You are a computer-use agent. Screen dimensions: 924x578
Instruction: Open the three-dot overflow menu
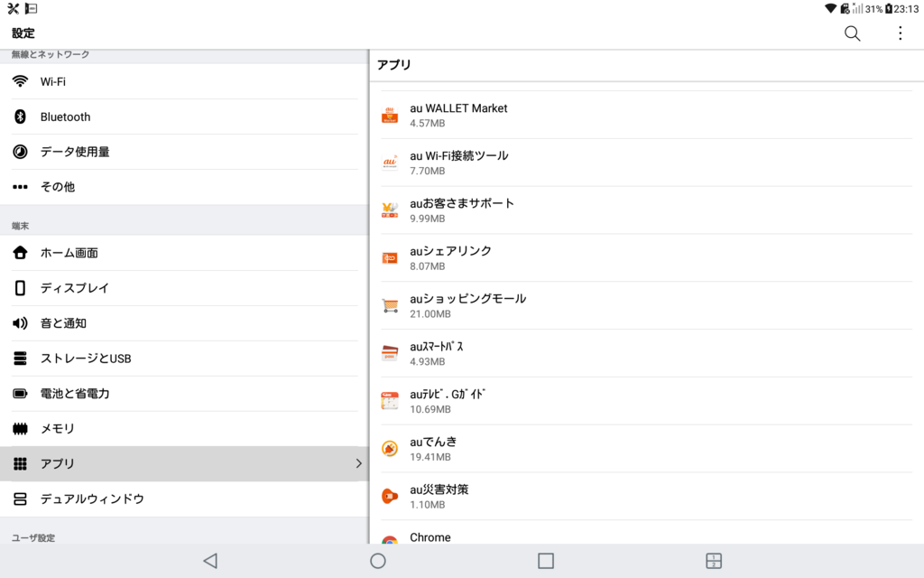click(900, 33)
